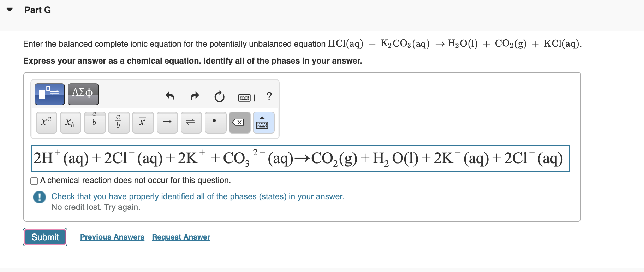
Task: Redo an equation edit
Action: (195, 96)
